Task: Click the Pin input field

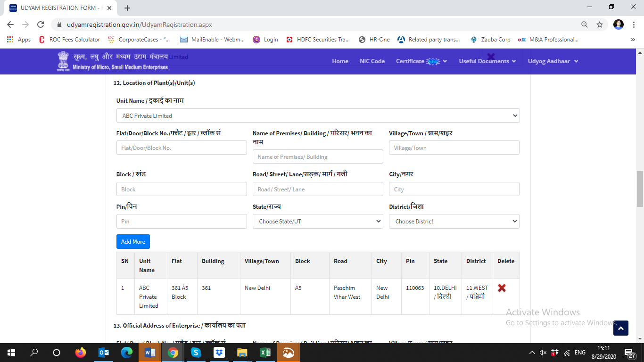Action: click(182, 222)
